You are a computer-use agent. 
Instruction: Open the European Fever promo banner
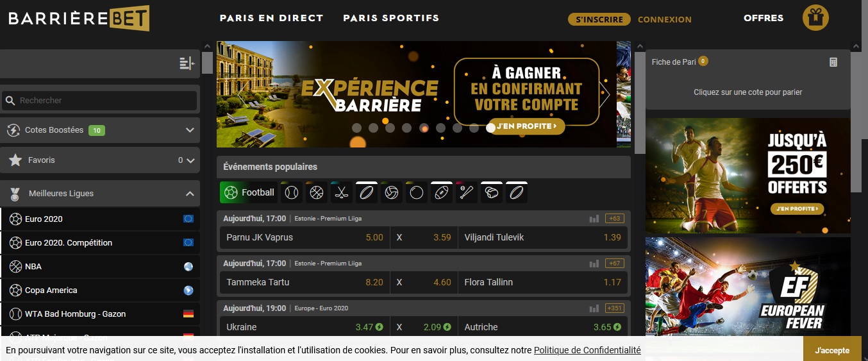[747, 287]
